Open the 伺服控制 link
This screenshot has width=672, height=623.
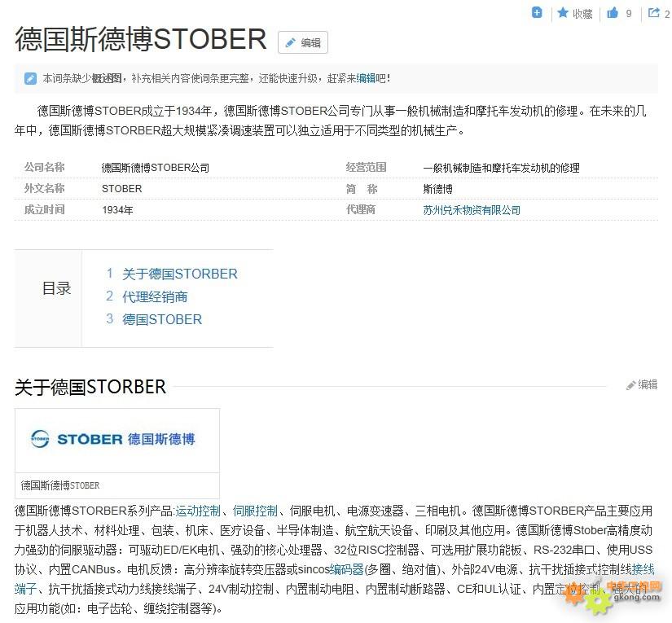click(255, 511)
